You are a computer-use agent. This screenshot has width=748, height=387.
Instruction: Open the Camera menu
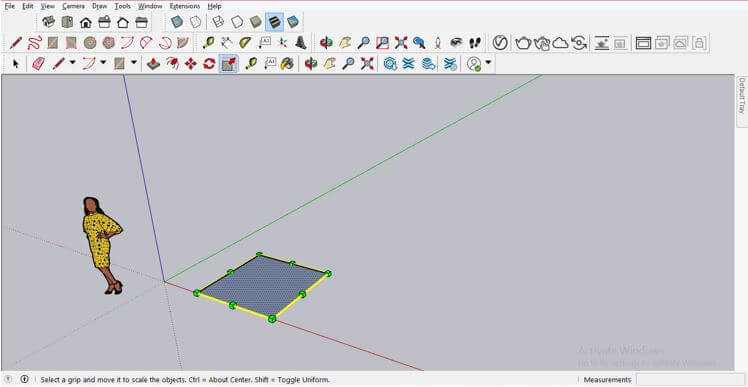[x=73, y=6]
